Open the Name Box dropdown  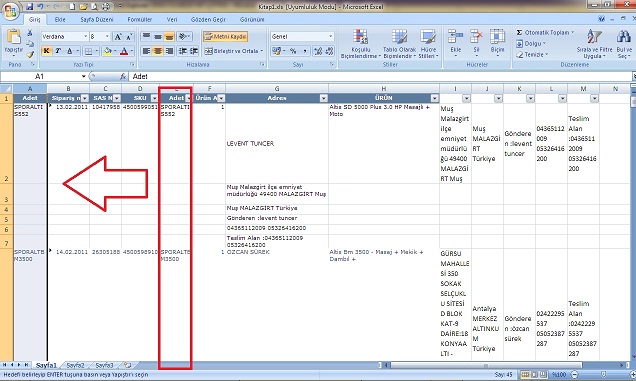coord(83,76)
